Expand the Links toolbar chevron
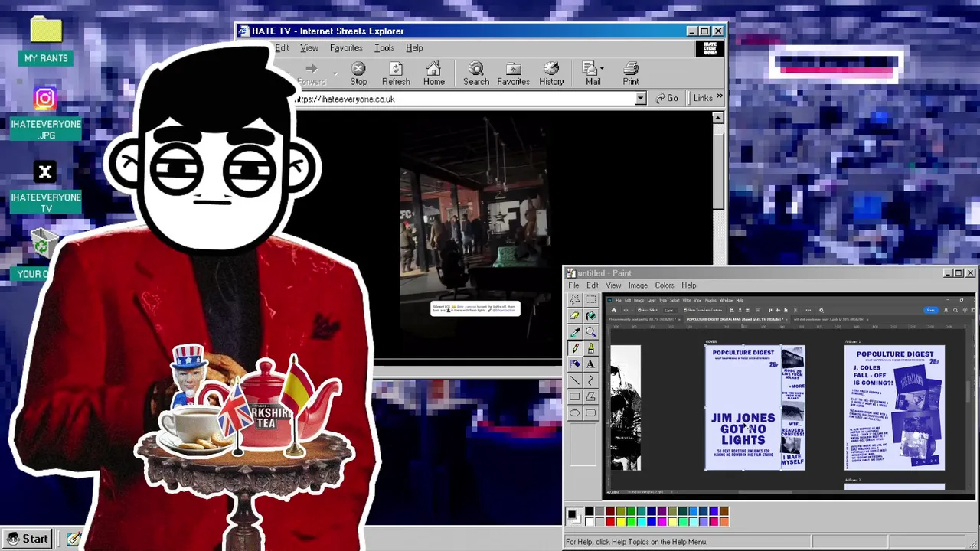Screen dimensions: 980x551 click(719, 97)
